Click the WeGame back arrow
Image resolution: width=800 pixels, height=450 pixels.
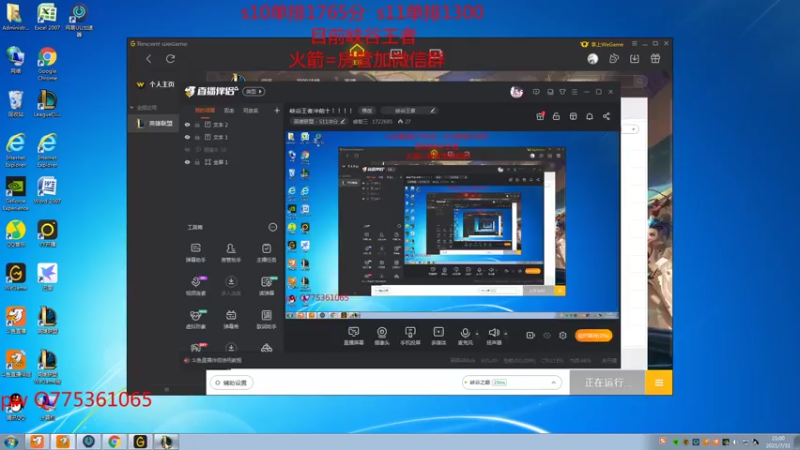pyautogui.click(x=148, y=59)
